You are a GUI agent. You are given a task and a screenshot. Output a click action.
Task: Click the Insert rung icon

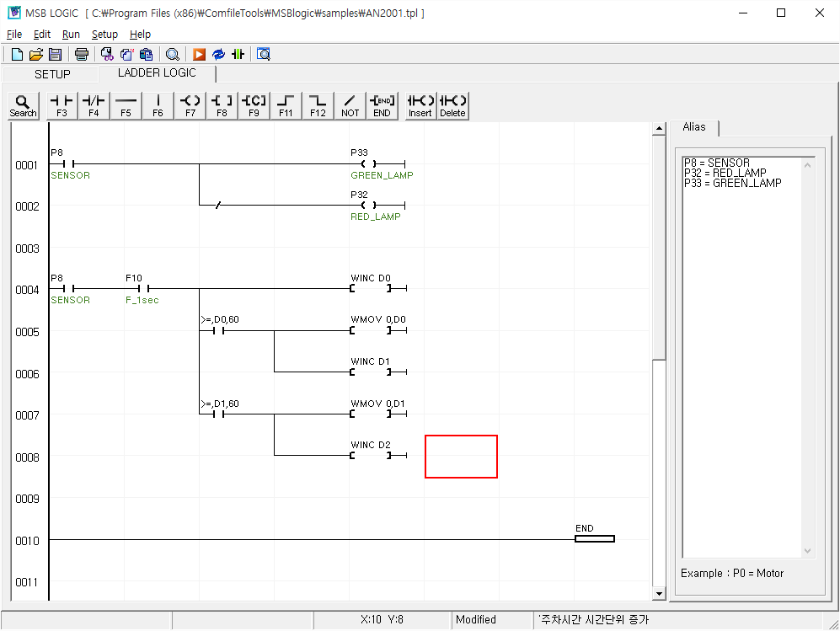[x=419, y=104]
